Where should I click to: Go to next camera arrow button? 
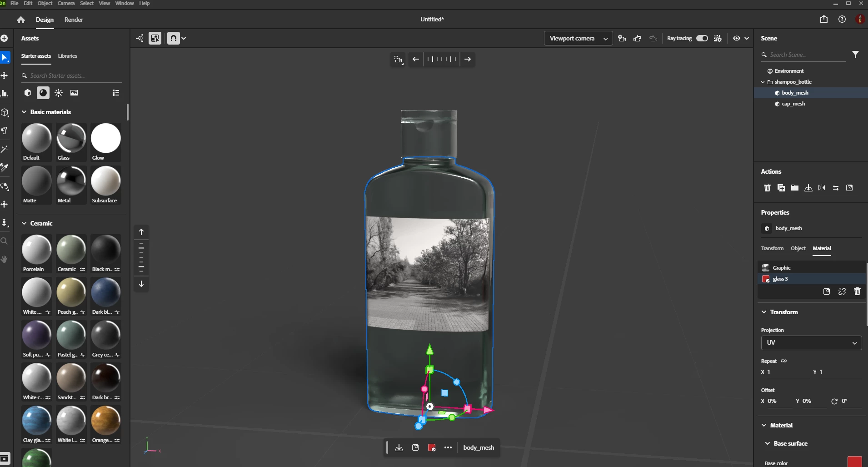468,59
